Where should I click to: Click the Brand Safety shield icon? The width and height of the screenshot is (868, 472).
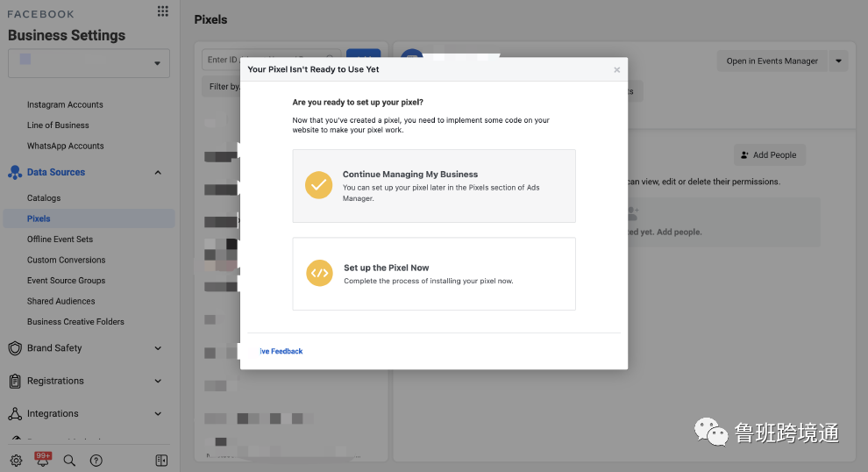click(15, 348)
